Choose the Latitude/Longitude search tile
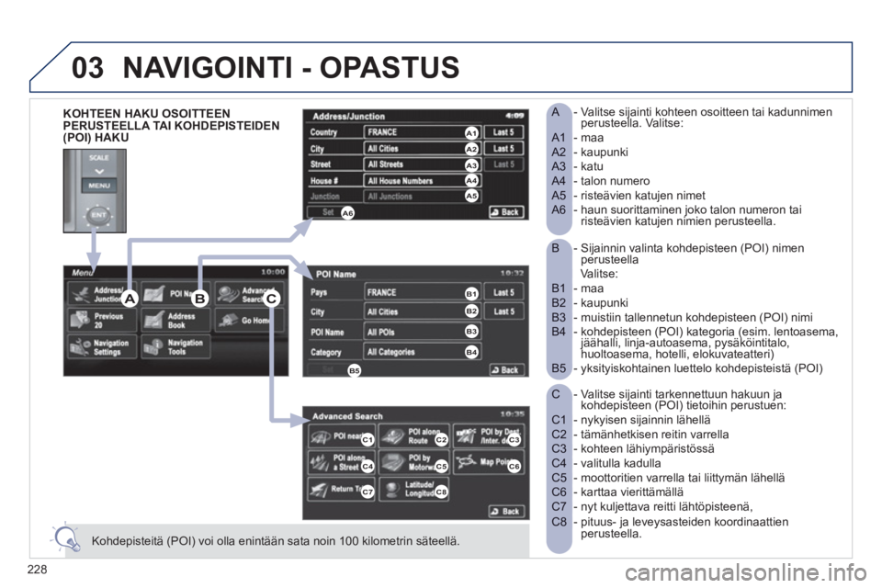 (x=414, y=489)
